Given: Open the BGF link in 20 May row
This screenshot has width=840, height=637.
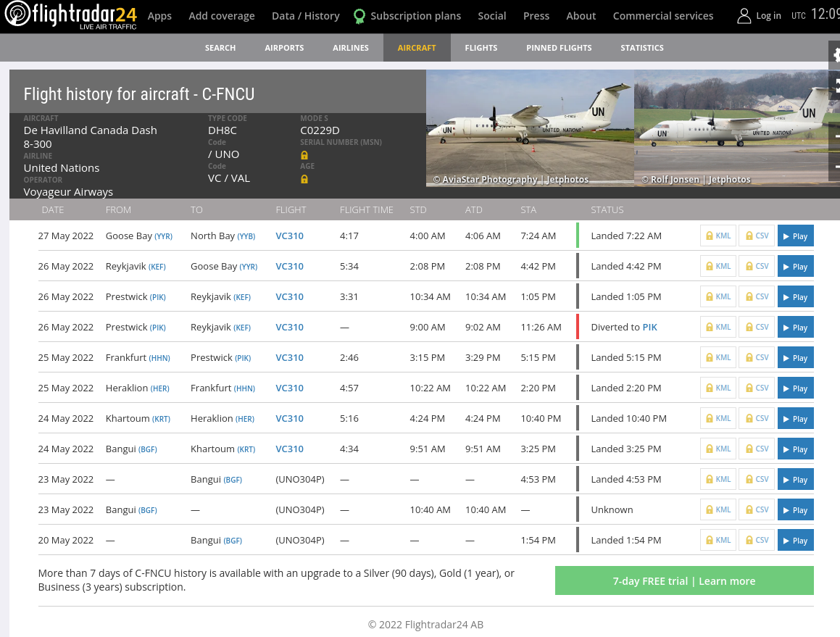Looking at the screenshot, I should click(x=233, y=541).
